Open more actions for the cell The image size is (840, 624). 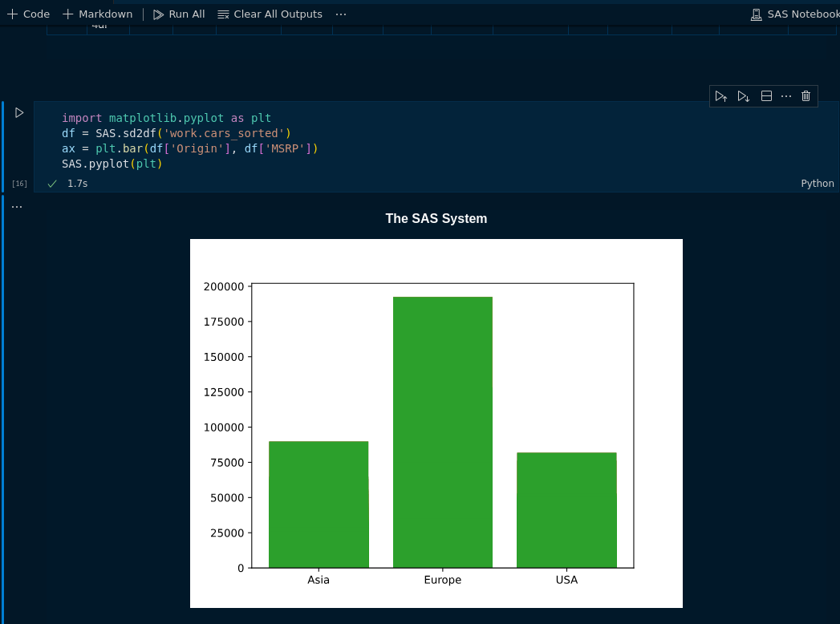click(785, 95)
